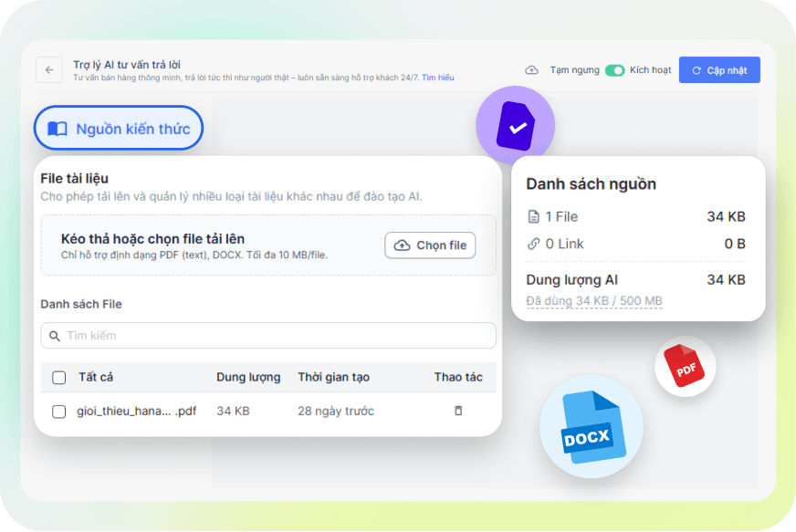Open the Tìm hiểu link
Image resolution: width=796 pixels, height=532 pixels.
point(438,78)
